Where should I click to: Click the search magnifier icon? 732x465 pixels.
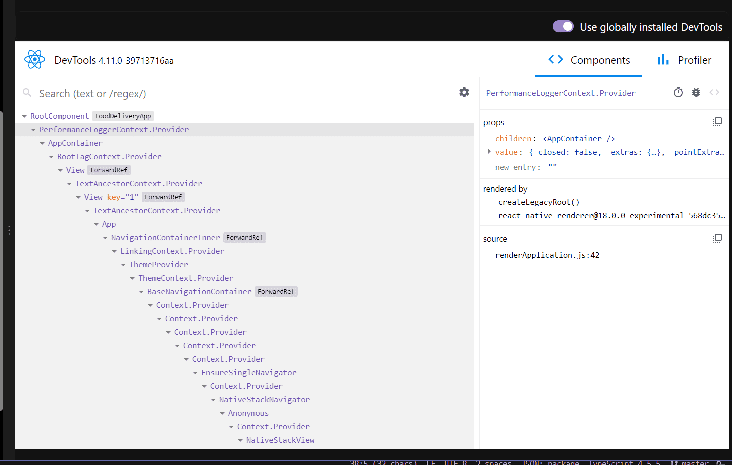pyautogui.click(x=27, y=93)
